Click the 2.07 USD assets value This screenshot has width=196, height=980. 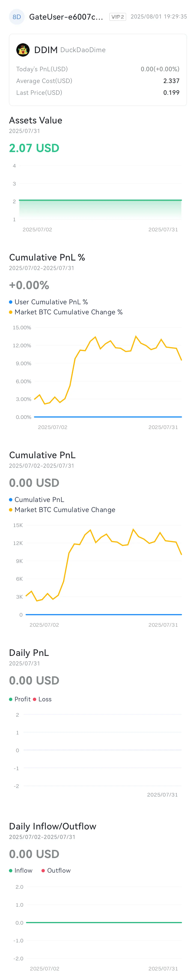(x=34, y=148)
